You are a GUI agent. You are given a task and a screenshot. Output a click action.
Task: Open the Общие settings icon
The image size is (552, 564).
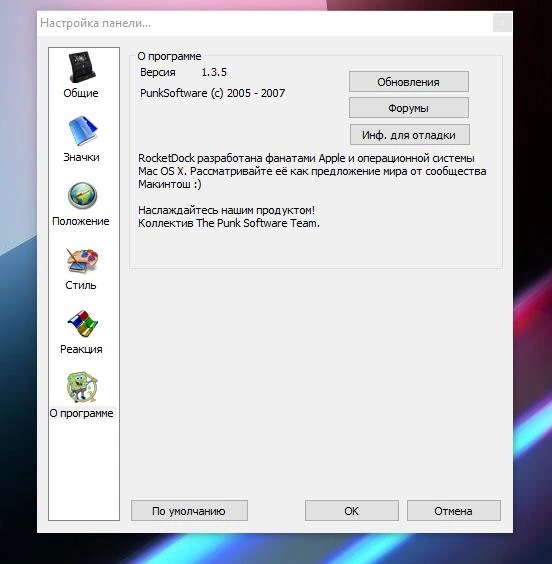[x=82, y=67]
